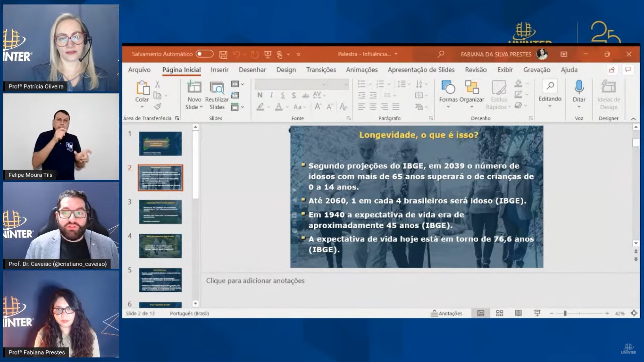
Task: Switch to slide sorter view icon
Action: (499, 313)
